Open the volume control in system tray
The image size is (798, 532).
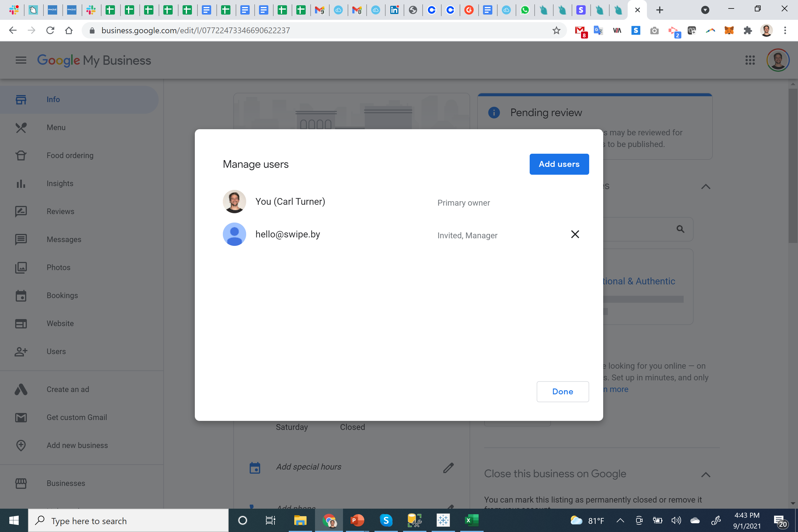pyautogui.click(x=676, y=520)
